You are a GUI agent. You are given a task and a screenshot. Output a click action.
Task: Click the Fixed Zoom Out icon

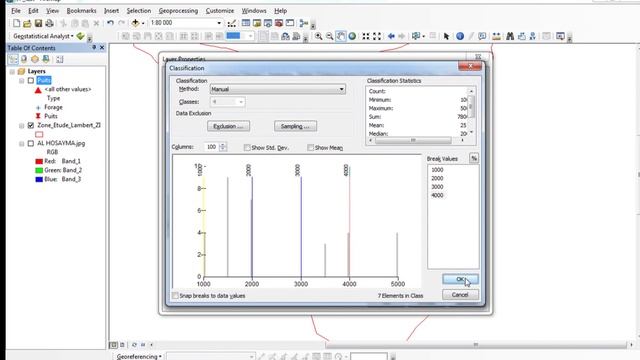point(377,36)
